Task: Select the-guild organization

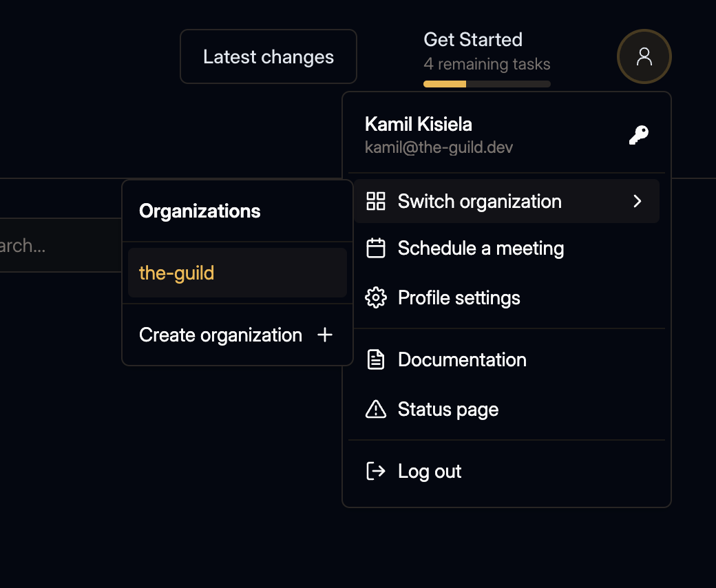Action: 176,273
